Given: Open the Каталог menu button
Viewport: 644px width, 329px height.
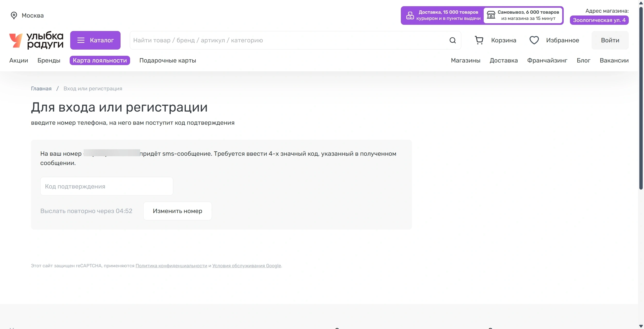Looking at the screenshot, I should pos(95,40).
